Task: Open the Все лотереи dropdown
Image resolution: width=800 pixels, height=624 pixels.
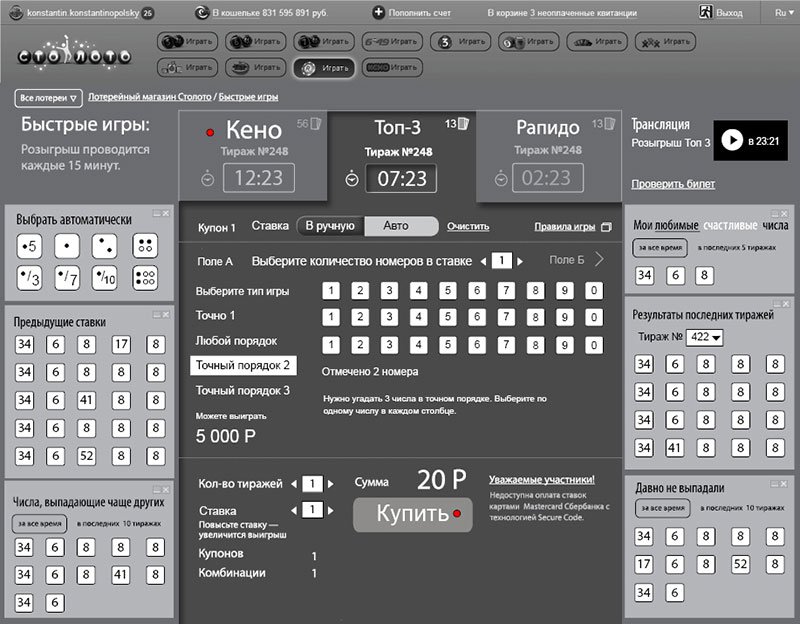Action: 47,98
